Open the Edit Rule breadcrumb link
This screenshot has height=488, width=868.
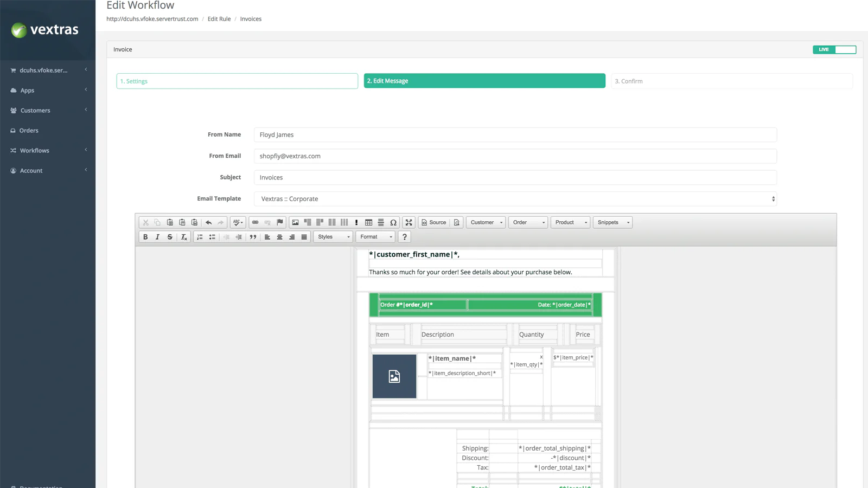(x=219, y=19)
